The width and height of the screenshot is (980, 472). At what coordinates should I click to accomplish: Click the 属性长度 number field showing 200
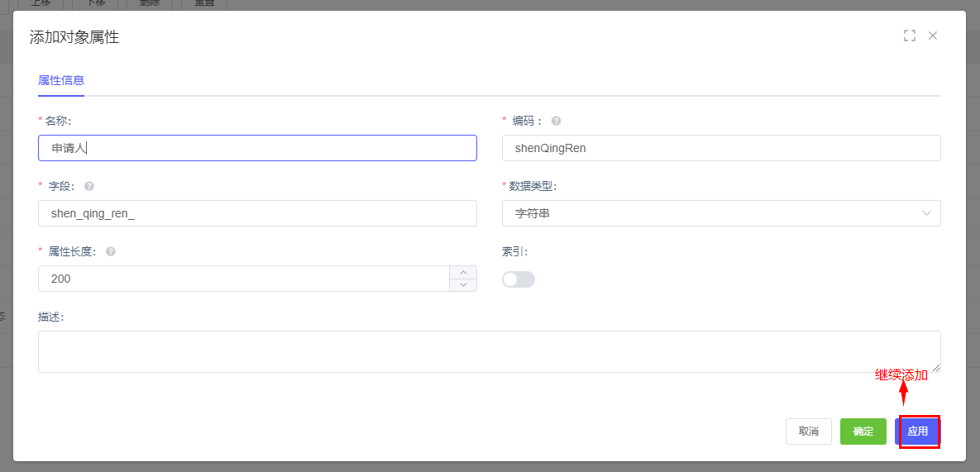click(x=243, y=279)
